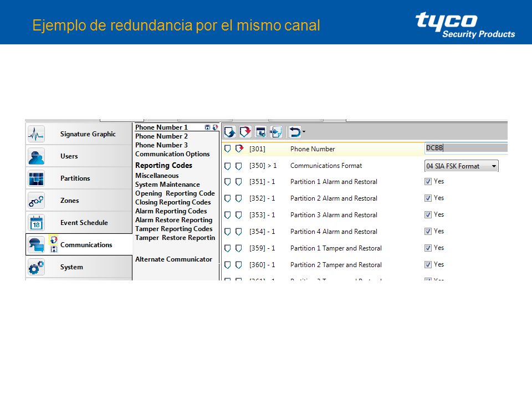Open System Maintenance entry

[x=167, y=184]
